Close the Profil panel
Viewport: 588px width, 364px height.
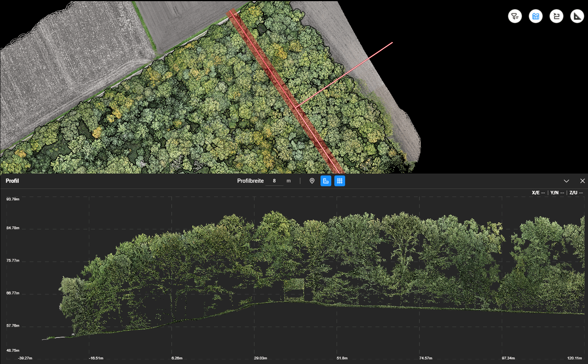(583, 181)
